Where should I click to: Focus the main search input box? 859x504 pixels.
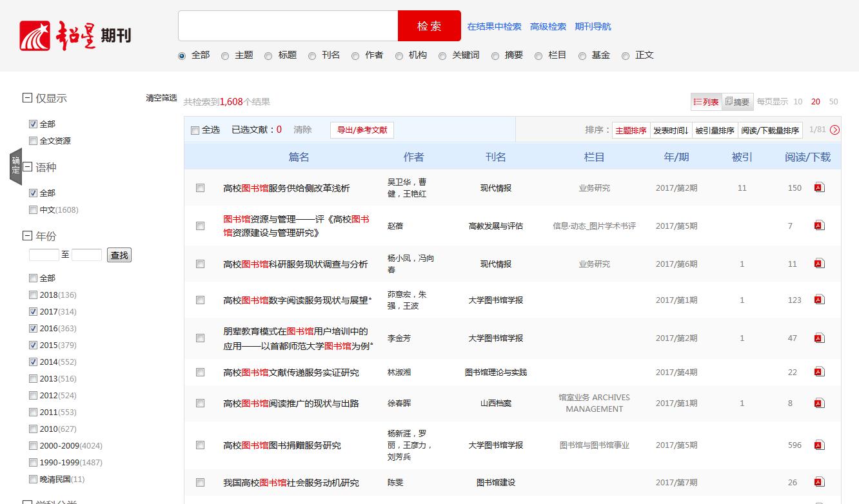point(288,26)
